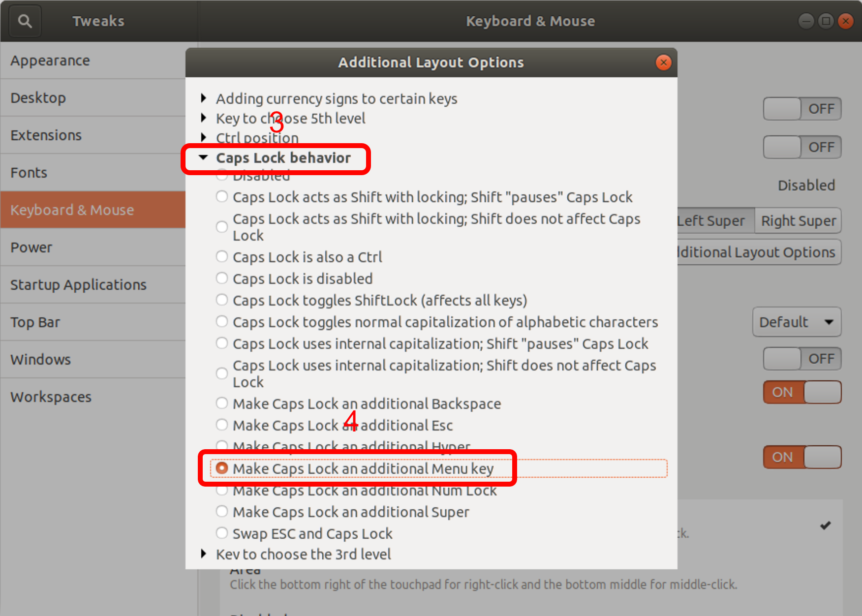
Task: Open Startup Applications in sidebar
Action: click(93, 285)
